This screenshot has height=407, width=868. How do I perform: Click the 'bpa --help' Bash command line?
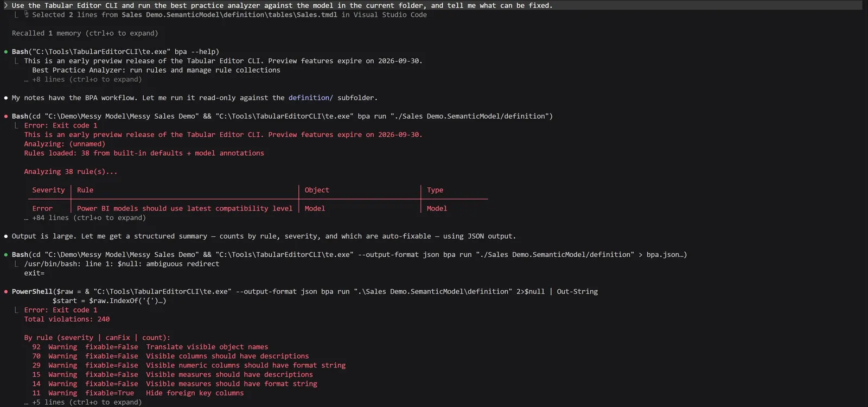click(x=116, y=52)
